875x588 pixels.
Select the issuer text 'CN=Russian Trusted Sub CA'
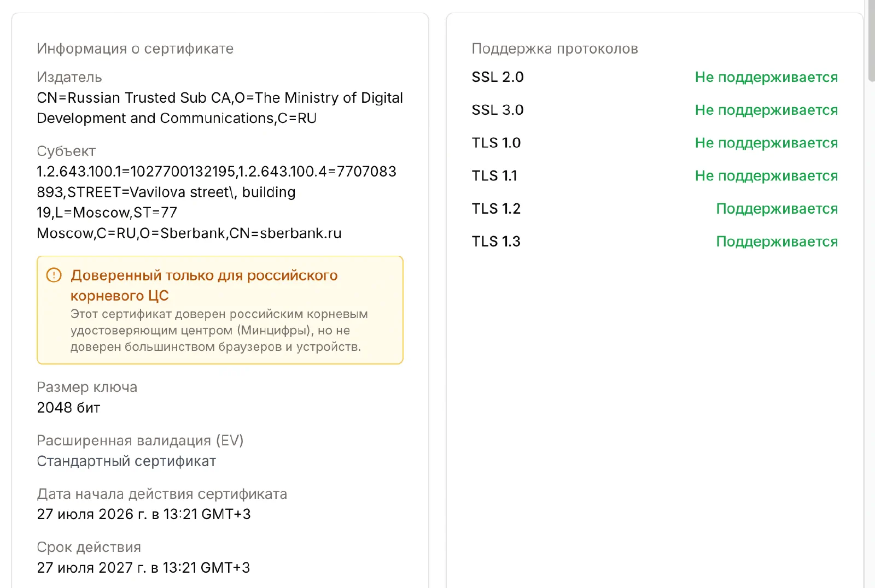[133, 98]
